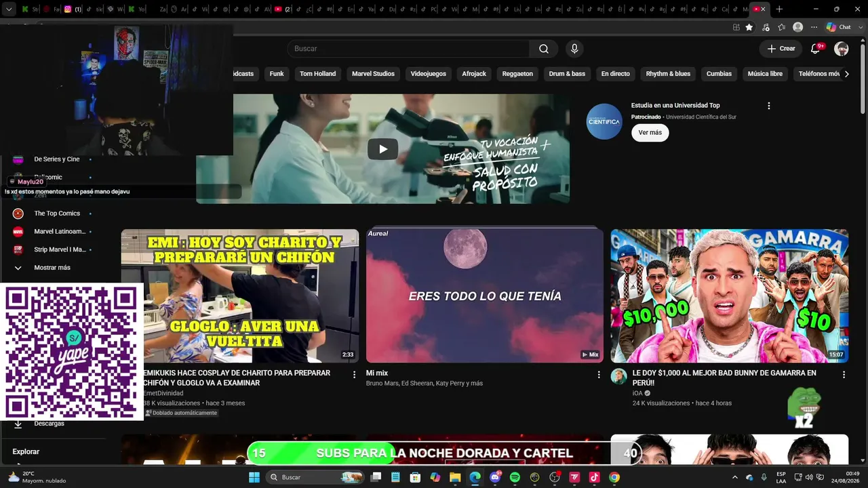
Task: Show hidden system tray icons
Action: click(735, 477)
